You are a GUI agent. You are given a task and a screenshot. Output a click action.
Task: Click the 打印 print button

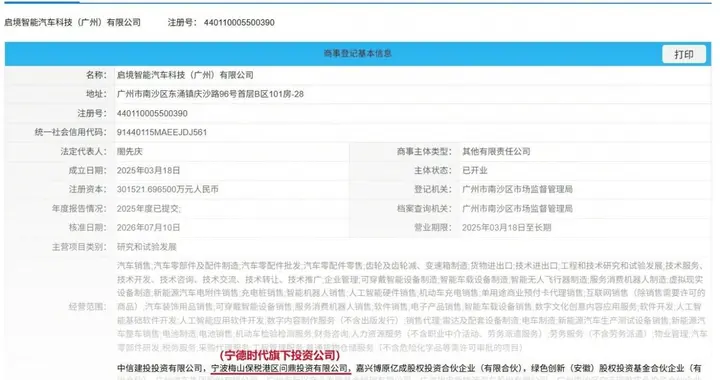pos(684,54)
